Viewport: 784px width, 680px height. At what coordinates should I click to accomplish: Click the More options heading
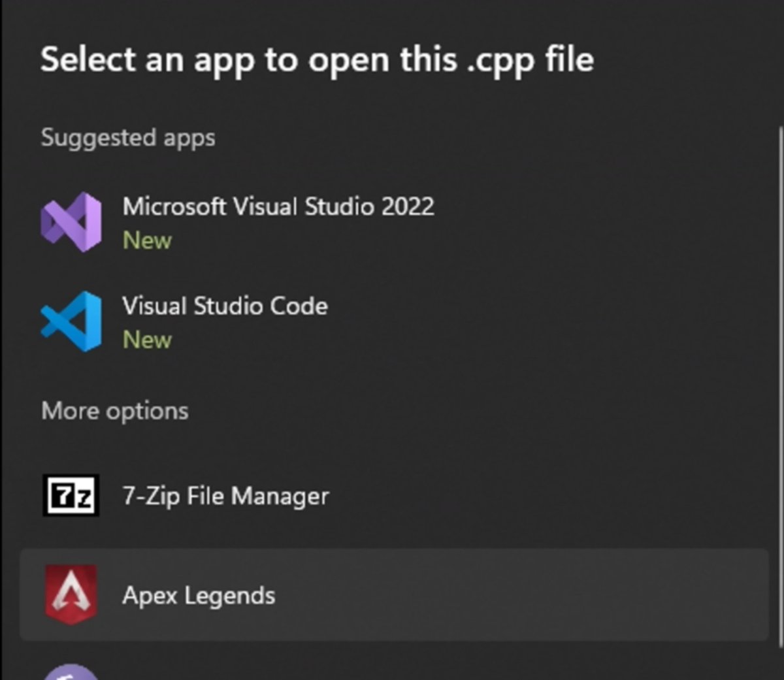coord(115,411)
